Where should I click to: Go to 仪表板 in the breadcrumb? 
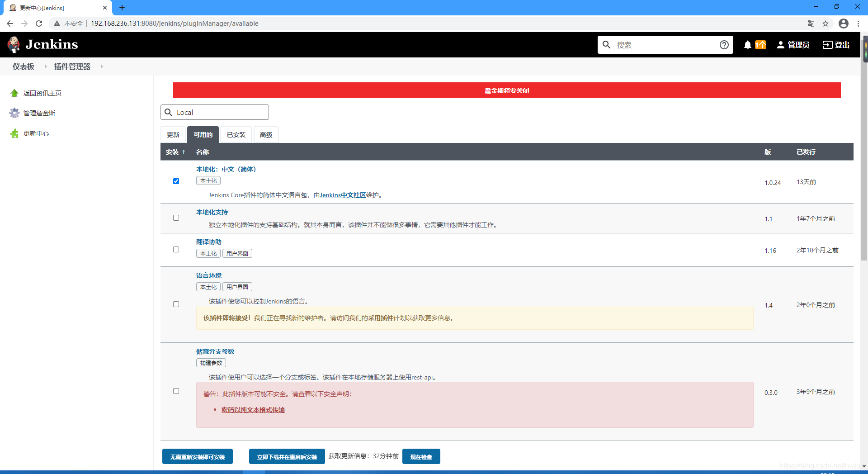pyautogui.click(x=24, y=66)
